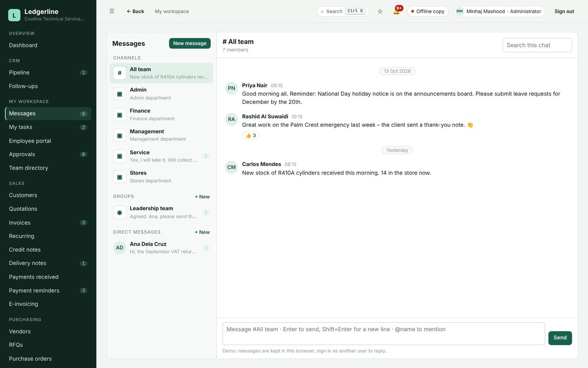Click the favorite star icon
Viewport: 588px width, 368px height.
click(x=380, y=11)
